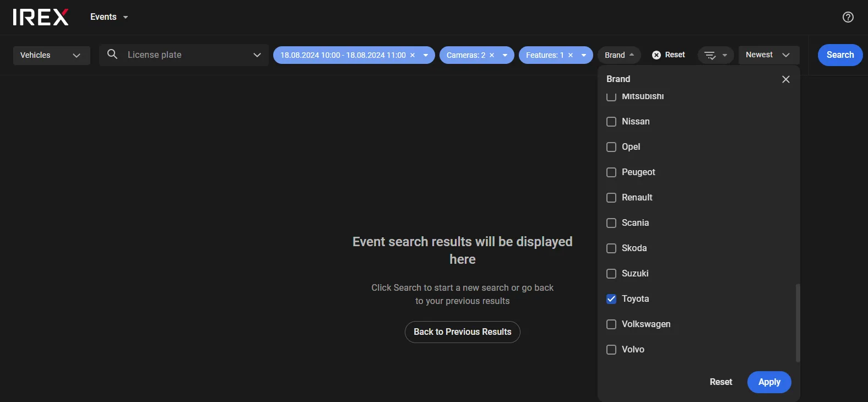Click the date range 18.08.2024 filter text
Image resolution: width=868 pixels, height=402 pixels.
pyautogui.click(x=343, y=55)
